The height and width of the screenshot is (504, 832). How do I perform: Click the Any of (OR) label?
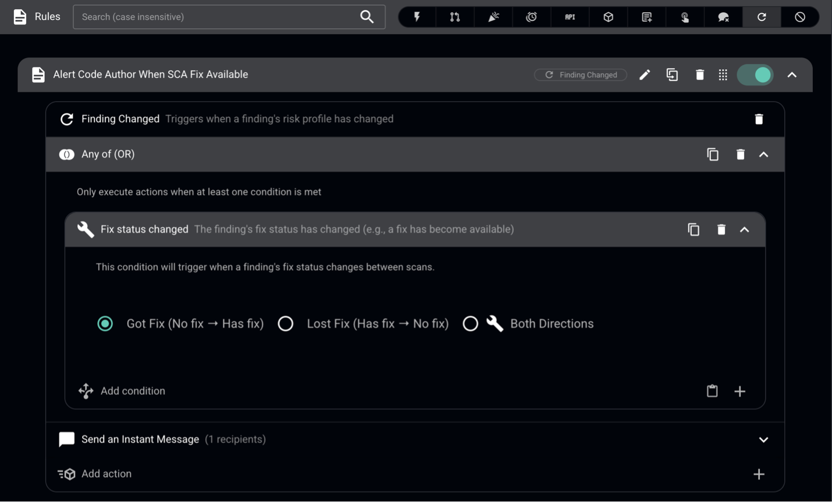108,154
